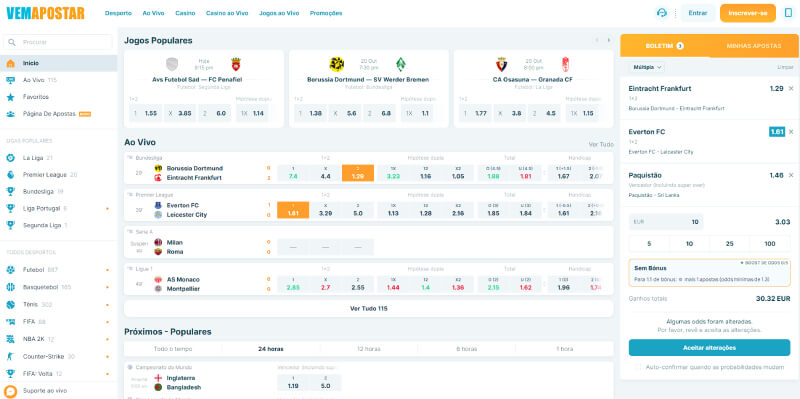The width and height of the screenshot is (800, 399).
Task: Select the Liga Portugal league
Action: pyautogui.click(x=59, y=208)
